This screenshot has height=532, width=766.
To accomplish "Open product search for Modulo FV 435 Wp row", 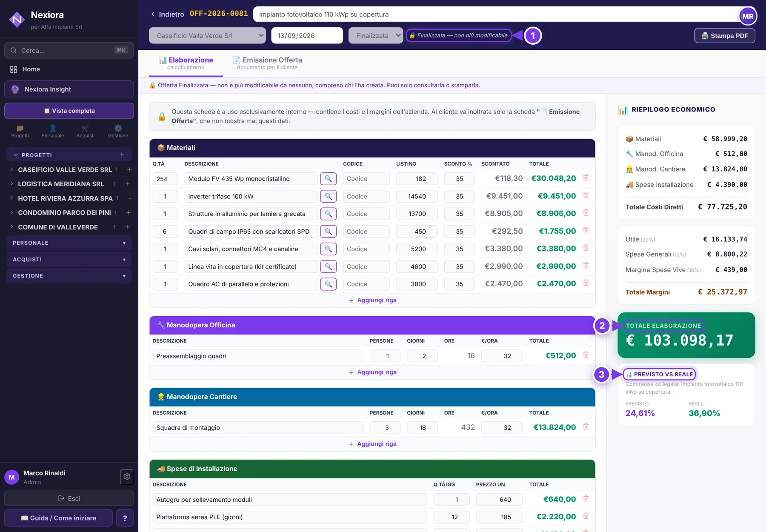I will coord(328,179).
